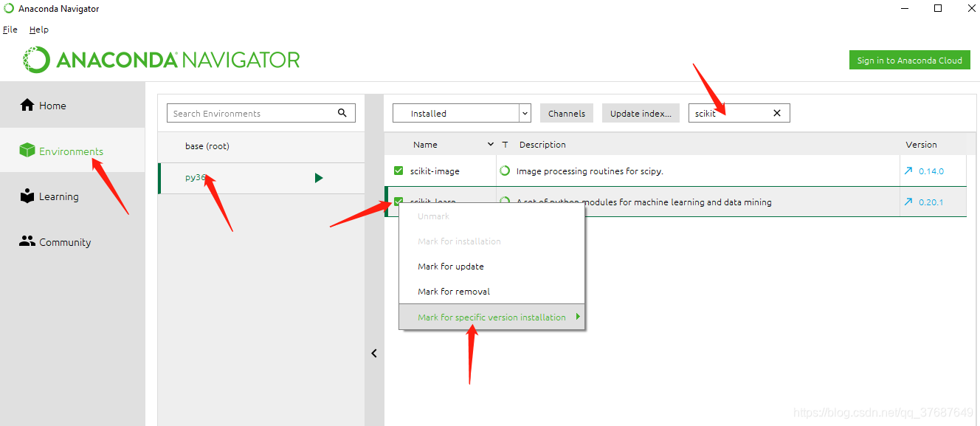
Task: Click the scikit-image package name
Action: [435, 171]
